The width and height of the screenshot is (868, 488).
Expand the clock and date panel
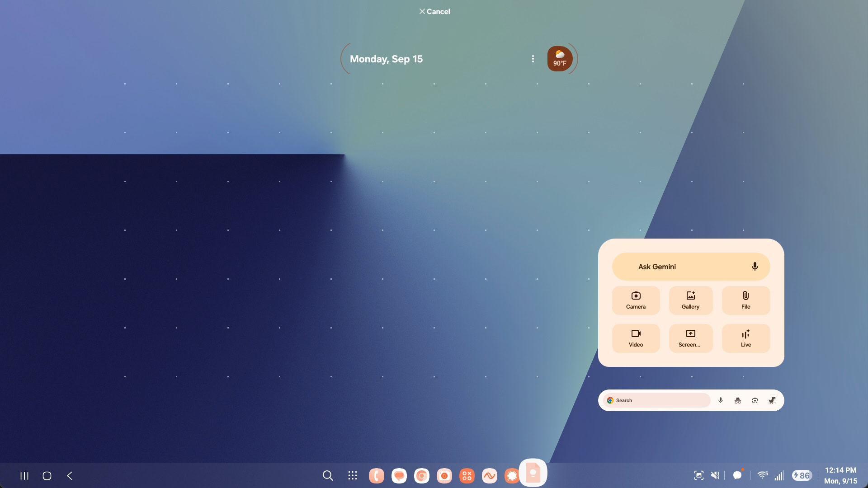(840, 475)
